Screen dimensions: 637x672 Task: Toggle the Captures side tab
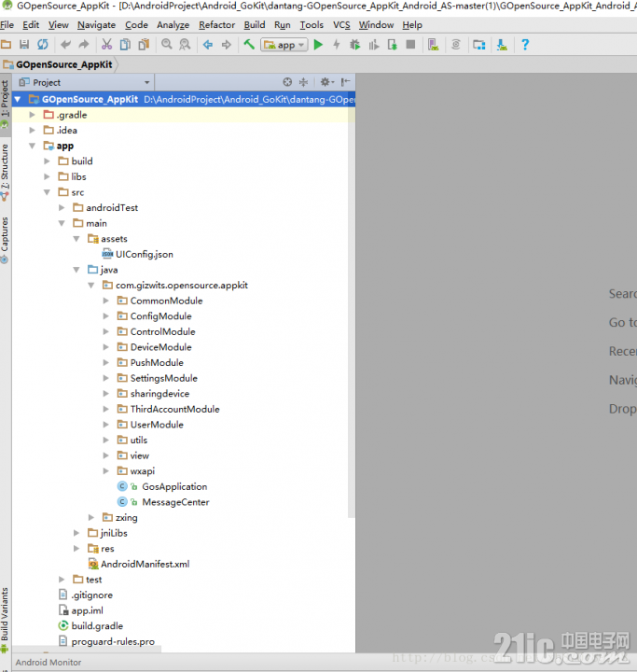5,239
